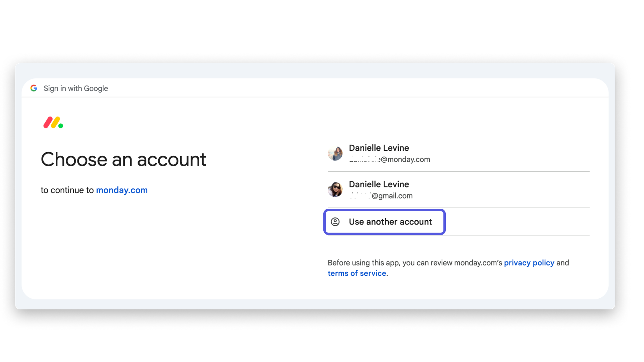Click the Choose an account heading
This screenshot has height=362, width=644.
(123, 159)
